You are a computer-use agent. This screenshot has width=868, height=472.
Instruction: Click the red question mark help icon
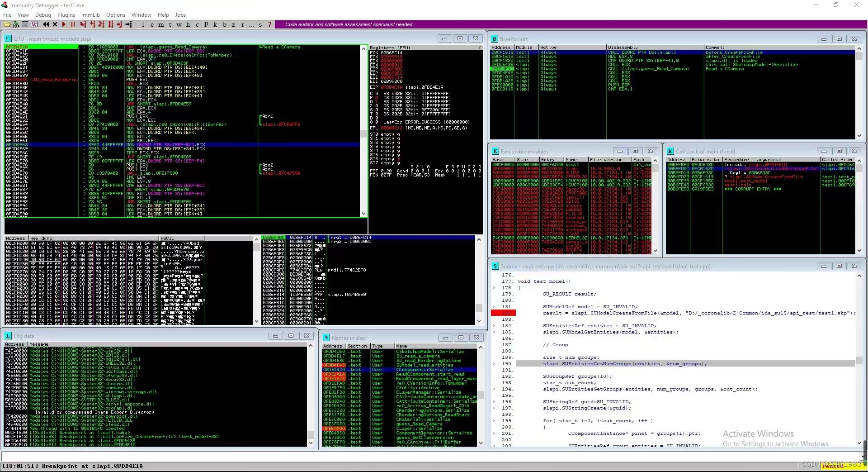click(270, 24)
